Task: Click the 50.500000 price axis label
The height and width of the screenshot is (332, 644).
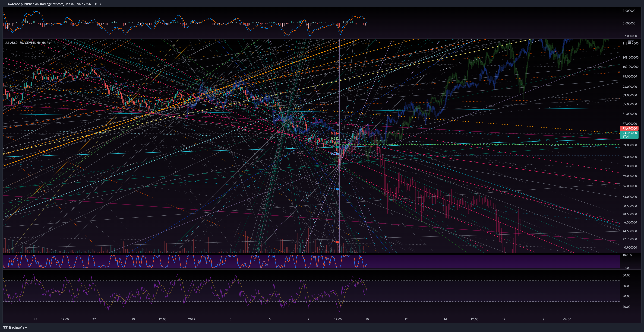Action: pyautogui.click(x=630, y=206)
